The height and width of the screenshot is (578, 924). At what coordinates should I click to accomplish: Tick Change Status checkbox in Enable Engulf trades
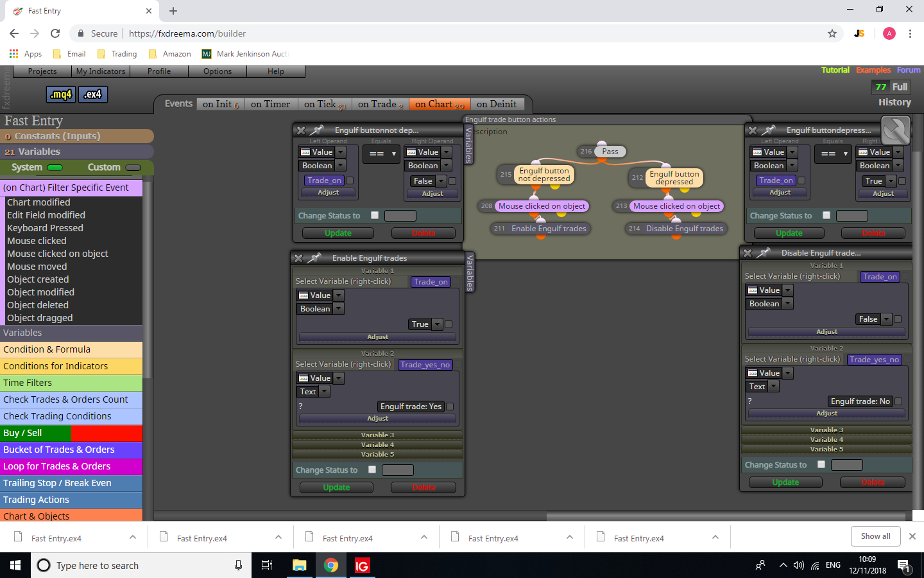coord(372,469)
